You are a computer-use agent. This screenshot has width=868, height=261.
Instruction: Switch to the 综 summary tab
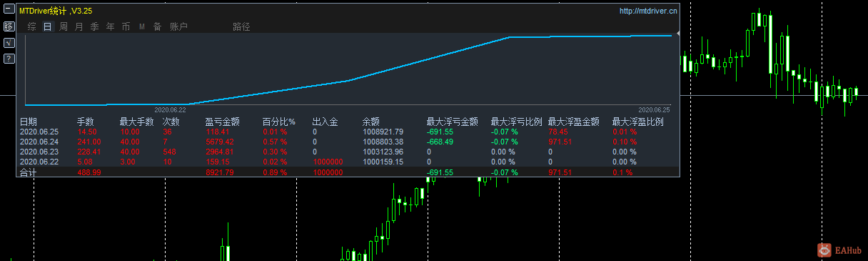(x=31, y=26)
